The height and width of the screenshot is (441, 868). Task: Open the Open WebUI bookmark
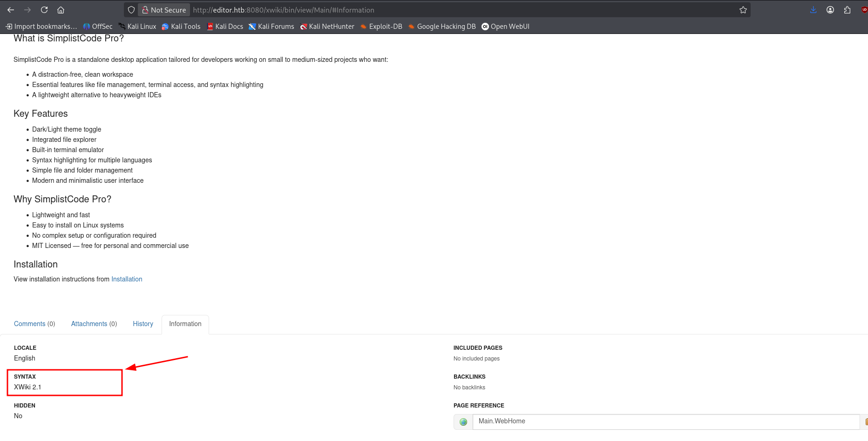[x=506, y=27]
